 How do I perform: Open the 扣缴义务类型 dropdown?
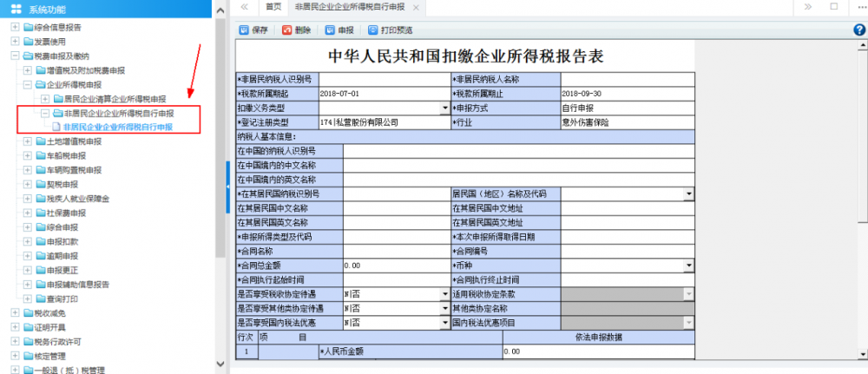point(445,108)
